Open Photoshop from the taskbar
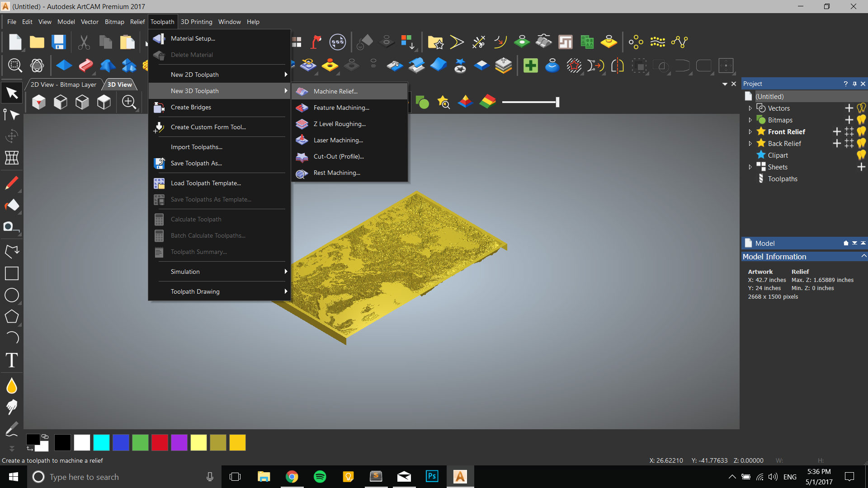The width and height of the screenshot is (868, 488). 432,477
